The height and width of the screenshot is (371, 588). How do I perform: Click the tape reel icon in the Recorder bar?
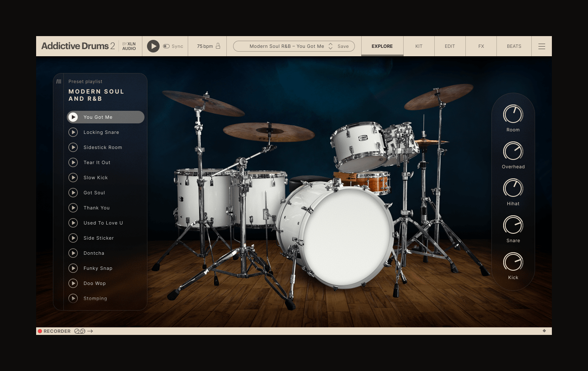80,331
